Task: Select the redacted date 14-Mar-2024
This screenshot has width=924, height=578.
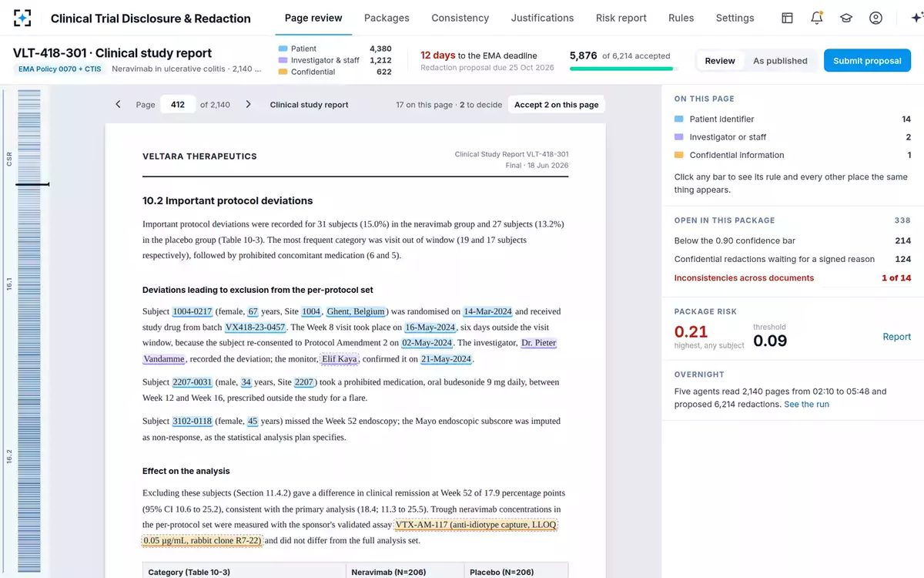Action: click(487, 311)
